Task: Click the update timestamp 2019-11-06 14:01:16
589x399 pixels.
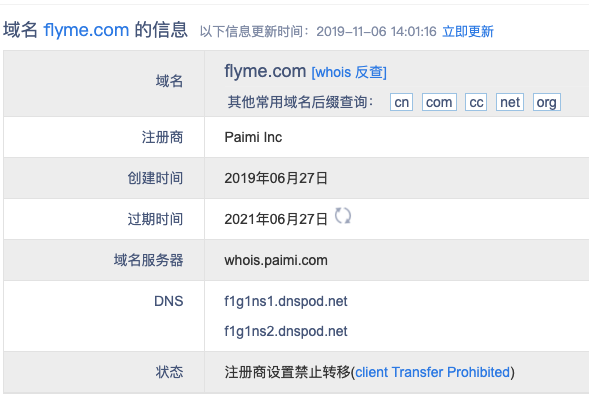Action: point(376,32)
